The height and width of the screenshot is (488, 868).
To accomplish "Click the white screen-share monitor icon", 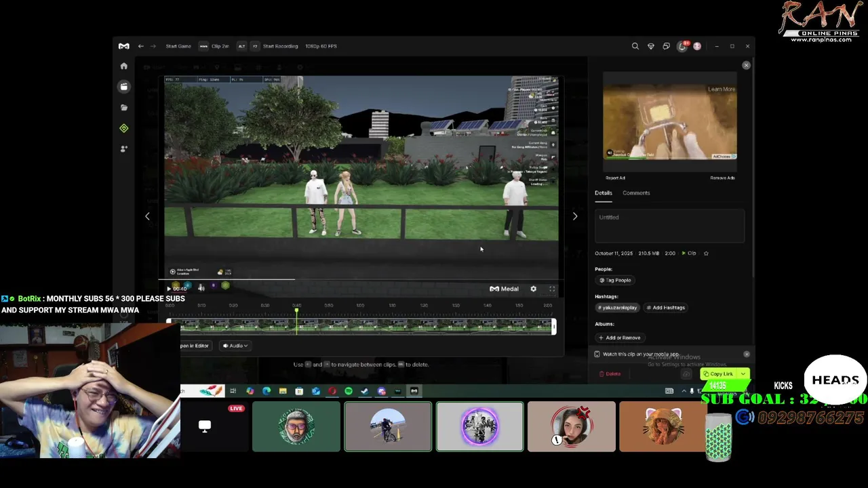I will tap(204, 426).
